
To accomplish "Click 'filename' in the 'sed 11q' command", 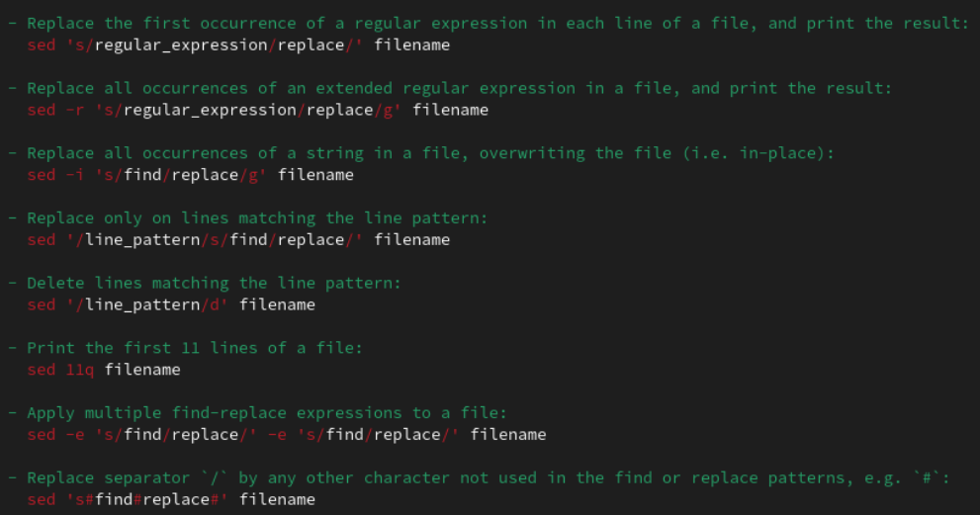I will click(x=142, y=370).
